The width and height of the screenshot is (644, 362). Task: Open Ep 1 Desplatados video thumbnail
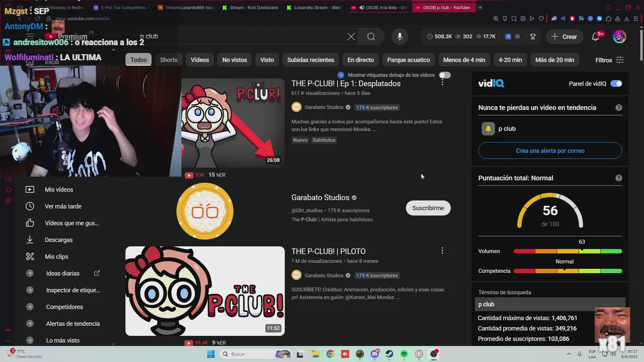[x=233, y=123]
